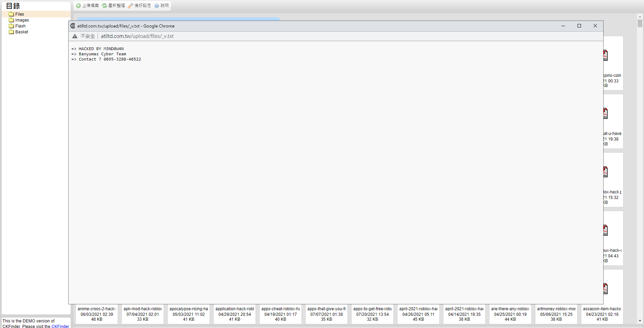
Task: Maximize the Chrome popup window
Action: coord(579,26)
